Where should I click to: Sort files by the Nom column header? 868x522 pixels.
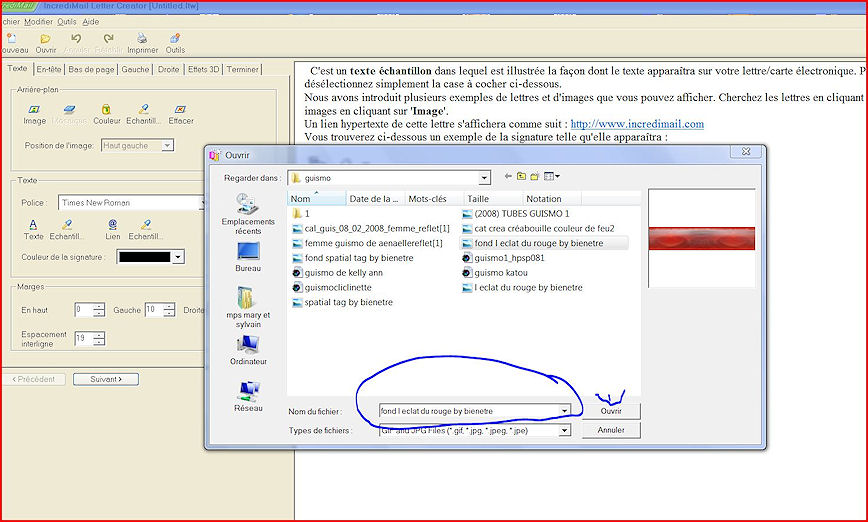tap(317, 199)
